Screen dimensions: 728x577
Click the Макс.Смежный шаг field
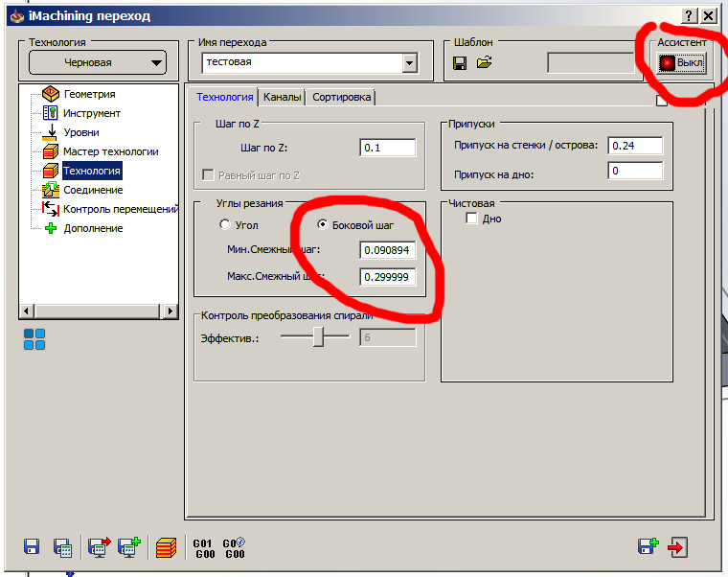[388, 277]
